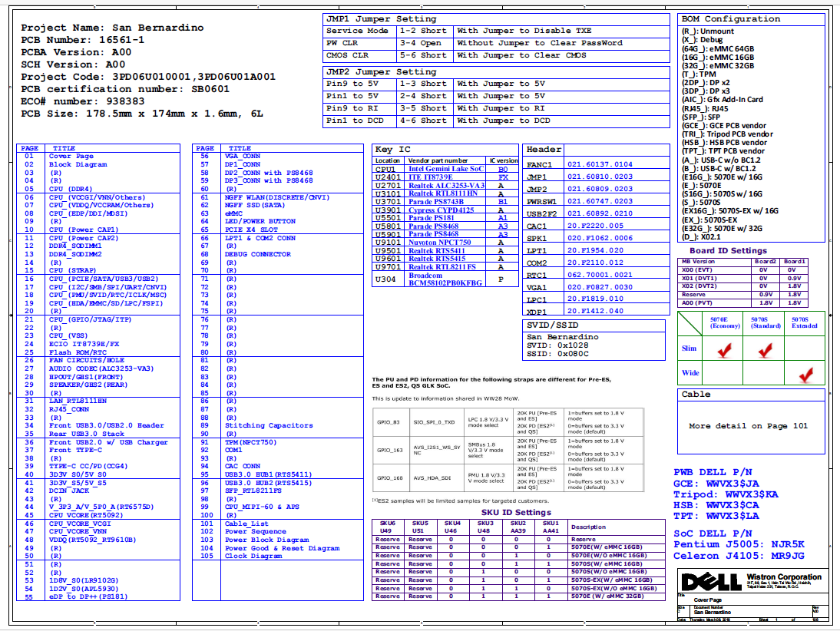The image size is (840, 631).
Task: Select the 'ECO# number: 938383' text
Action: tap(82, 101)
